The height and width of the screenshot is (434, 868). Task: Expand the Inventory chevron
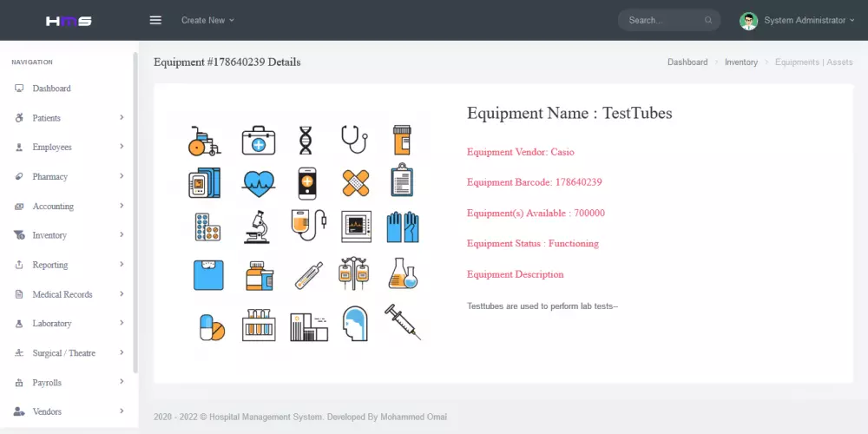point(122,234)
